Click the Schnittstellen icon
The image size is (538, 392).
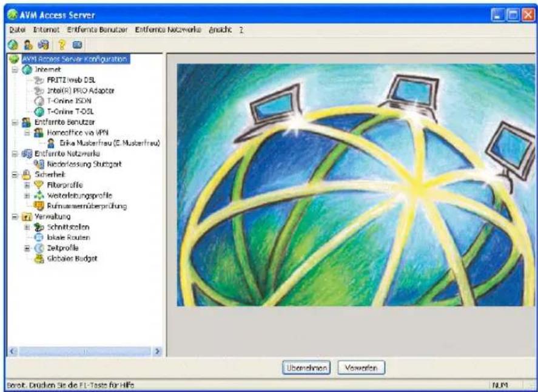39,227
